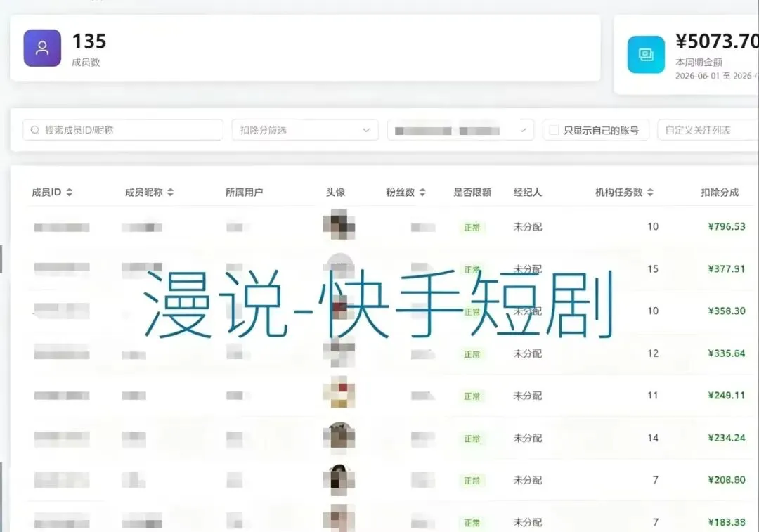Screen dimensions: 759x532
Task: Click 正常 status tag in ¥335.64 row
Action: click(x=472, y=354)
